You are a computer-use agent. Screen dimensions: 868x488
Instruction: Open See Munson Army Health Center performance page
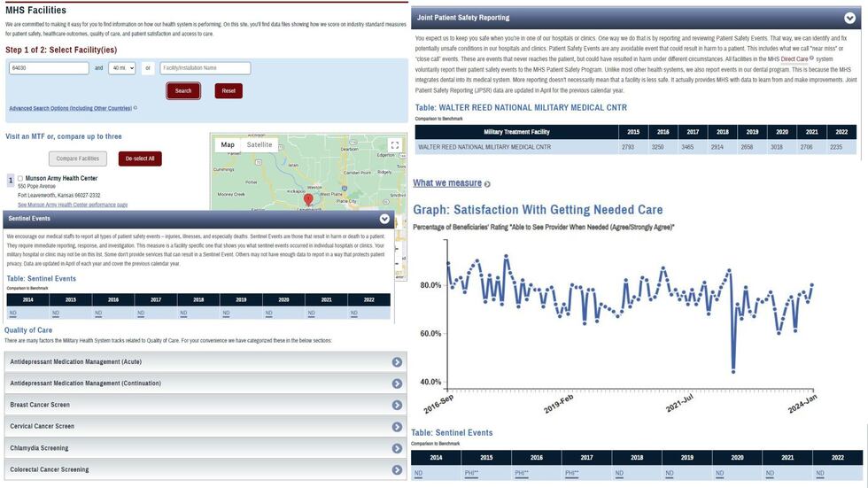click(73, 205)
